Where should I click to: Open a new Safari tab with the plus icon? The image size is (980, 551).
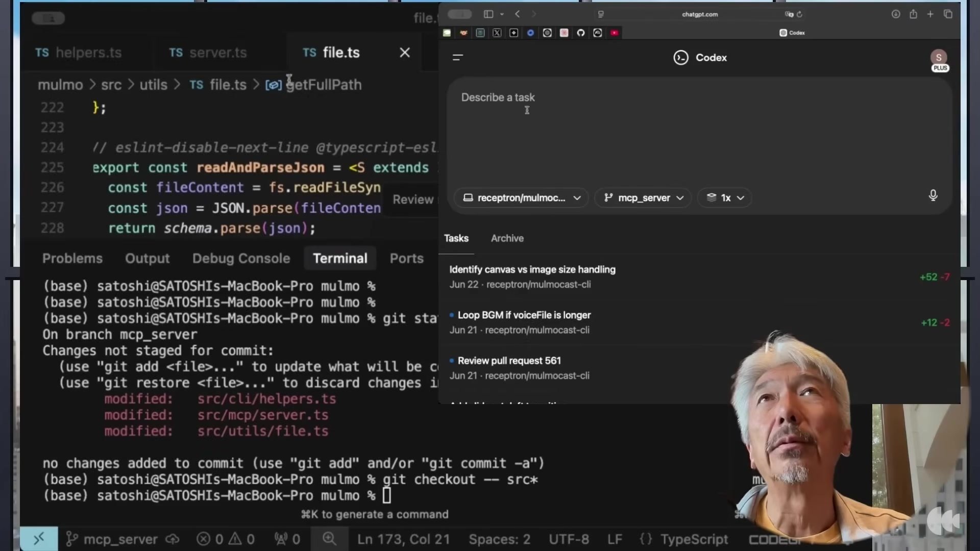click(930, 14)
